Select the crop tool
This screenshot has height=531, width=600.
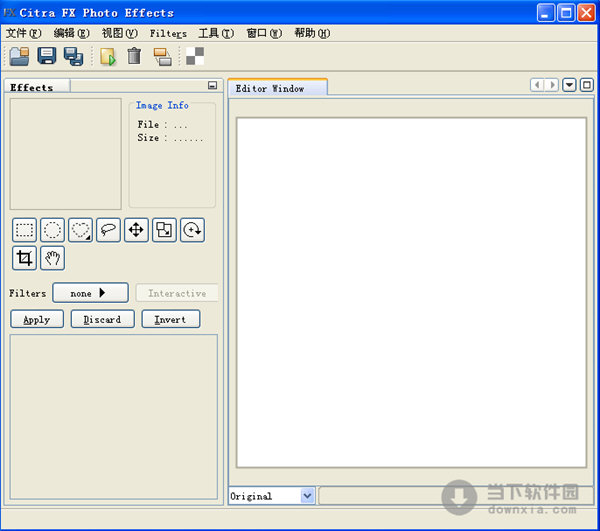24,258
